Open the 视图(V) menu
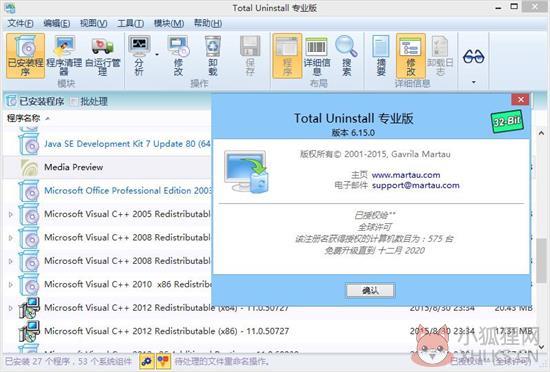Image resolution: width=550 pixels, height=372 pixels. click(x=93, y=23)
